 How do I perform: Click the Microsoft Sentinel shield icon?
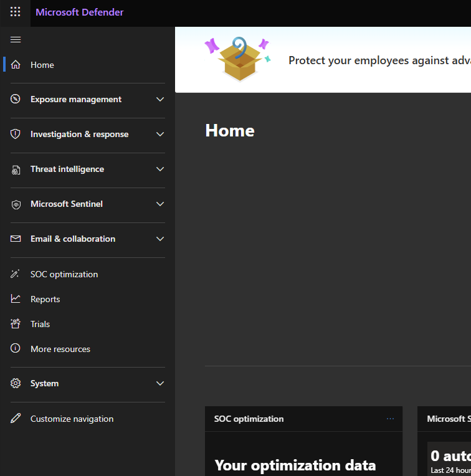16,204
